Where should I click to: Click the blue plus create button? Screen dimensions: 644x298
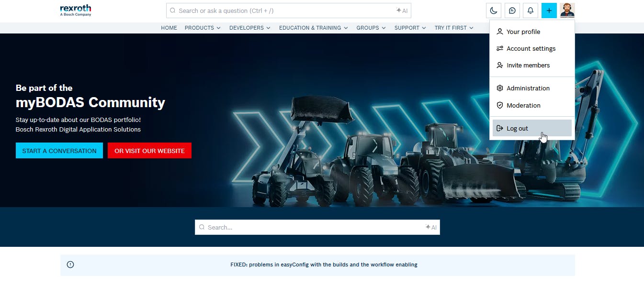click(549, 11)
